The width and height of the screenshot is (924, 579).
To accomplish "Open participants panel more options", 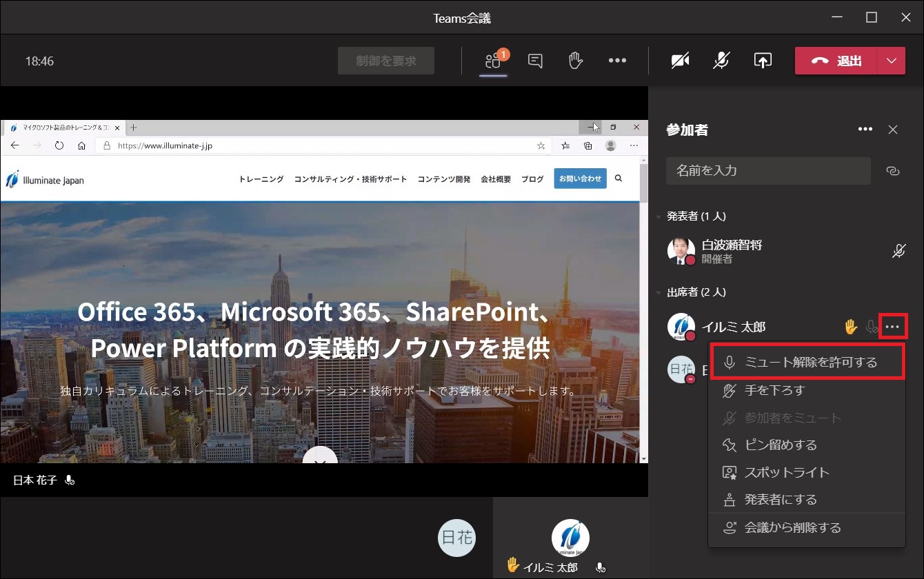I will [865, 130].
